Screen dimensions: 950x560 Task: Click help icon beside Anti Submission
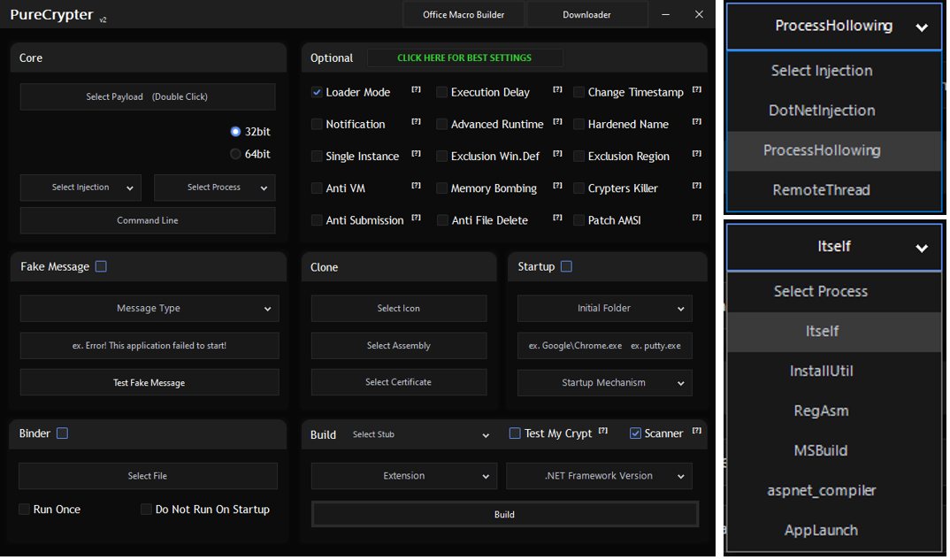click(x=416, y=218)
